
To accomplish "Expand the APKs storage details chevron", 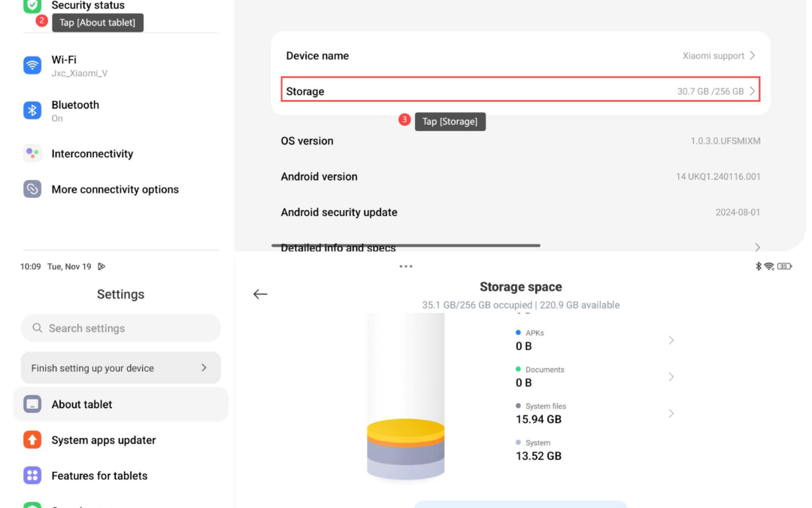I will pyautogui.click(x=671, y=339).
